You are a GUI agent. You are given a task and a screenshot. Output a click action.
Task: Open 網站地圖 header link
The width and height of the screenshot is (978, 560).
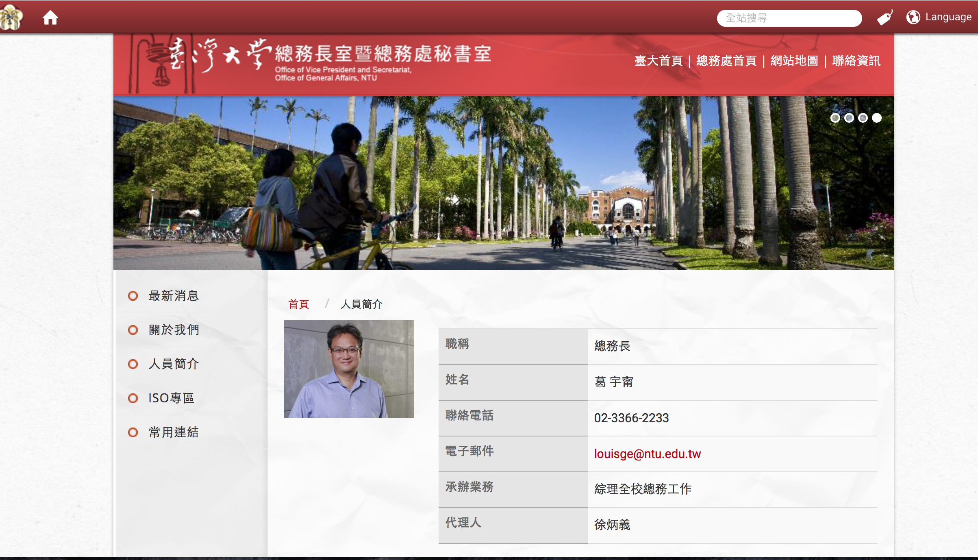[794, 61]
